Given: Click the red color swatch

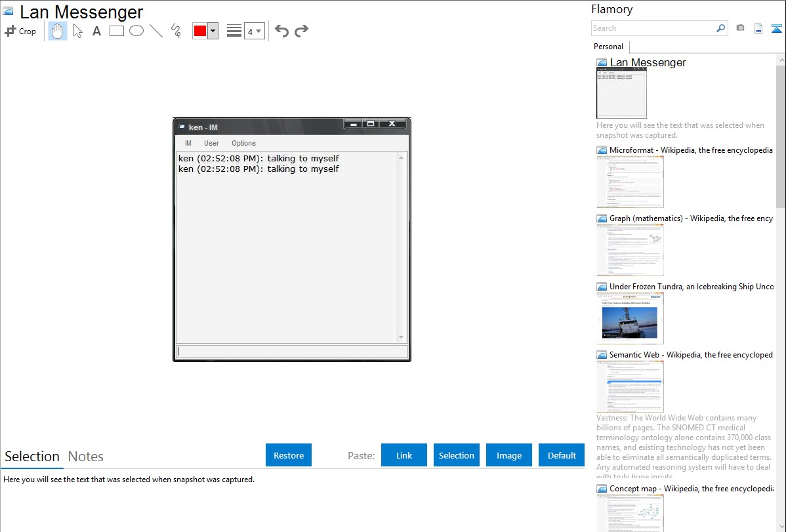Looking at the screenshot, I should (200, 31).
